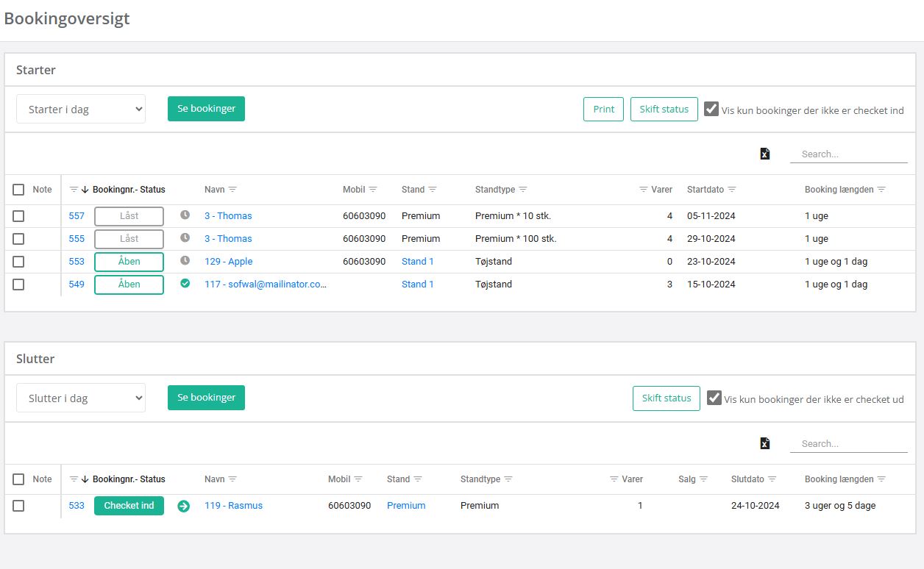Click Skift status button in Slutter section
Image resolution: width=924 pixels, height=569 pixels.
point(666,398)
